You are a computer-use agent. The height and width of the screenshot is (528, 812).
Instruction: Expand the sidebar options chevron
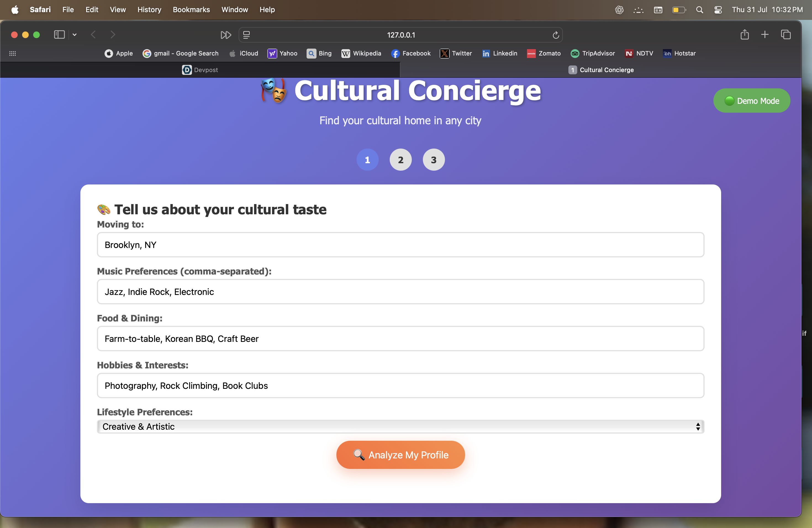[74, 35]
